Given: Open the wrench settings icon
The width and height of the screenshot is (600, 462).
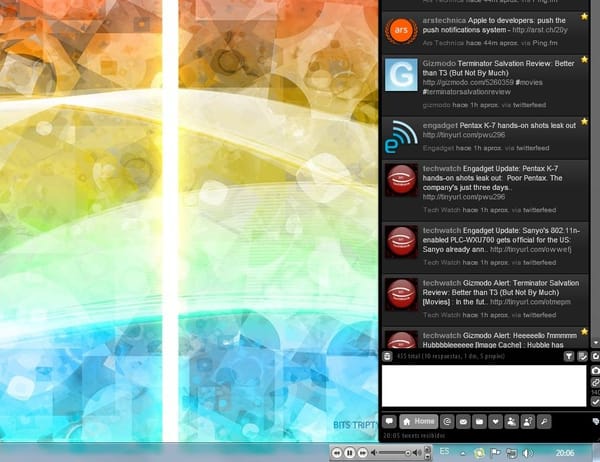Looking at the screenshot, I should pyautogui.click(x=544, y=421).
